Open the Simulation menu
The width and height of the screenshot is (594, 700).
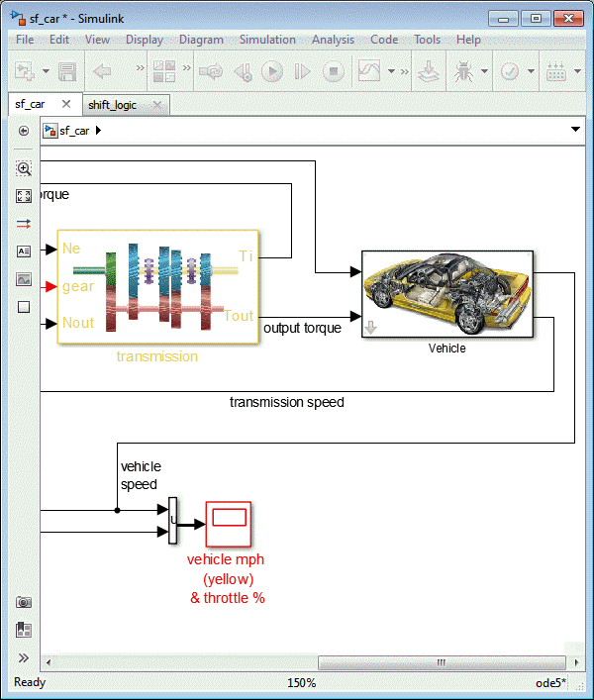(x=267, y=40)
